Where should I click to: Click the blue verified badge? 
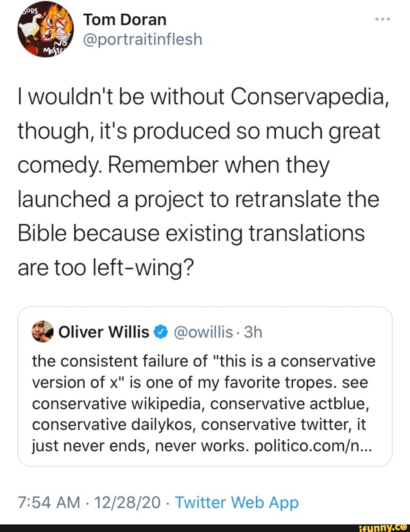point(161,332)
